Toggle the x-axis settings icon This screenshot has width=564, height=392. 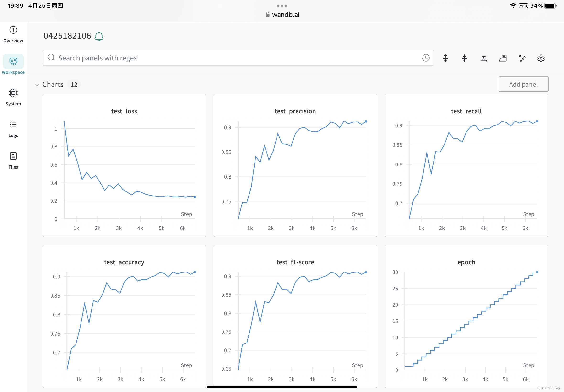[x=483, y=58]
